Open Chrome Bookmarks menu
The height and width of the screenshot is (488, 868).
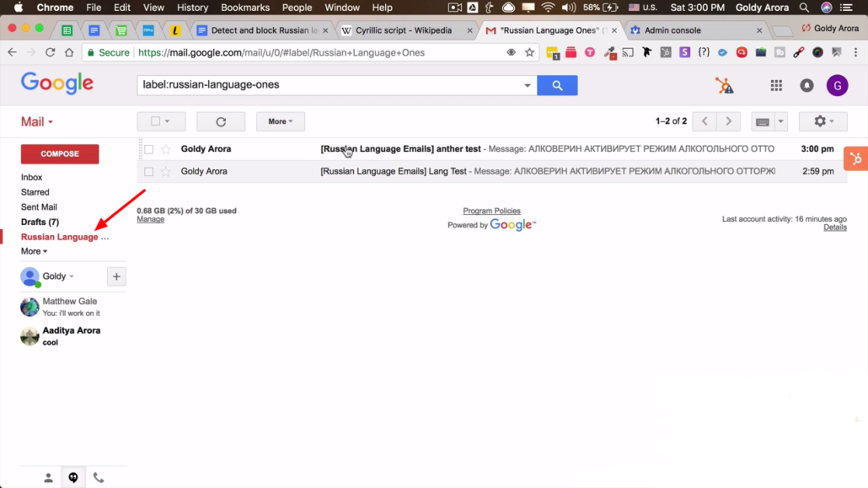coord(245,8)
